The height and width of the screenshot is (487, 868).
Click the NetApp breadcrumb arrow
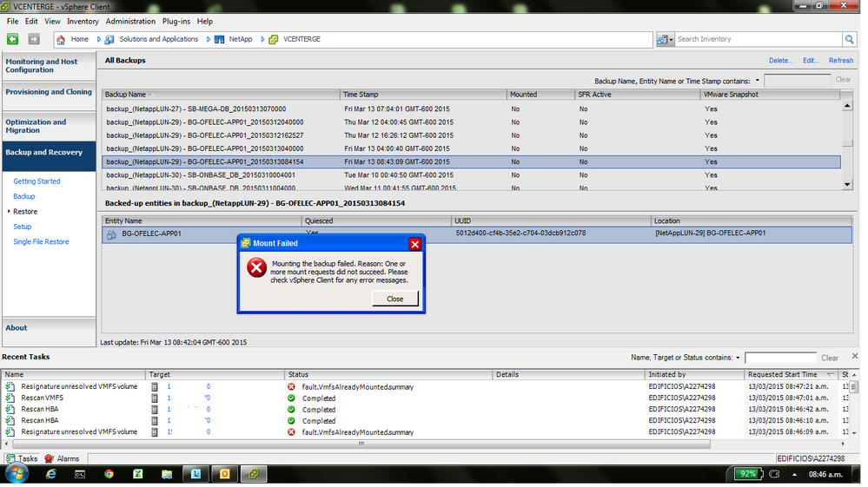pos(209,40)
